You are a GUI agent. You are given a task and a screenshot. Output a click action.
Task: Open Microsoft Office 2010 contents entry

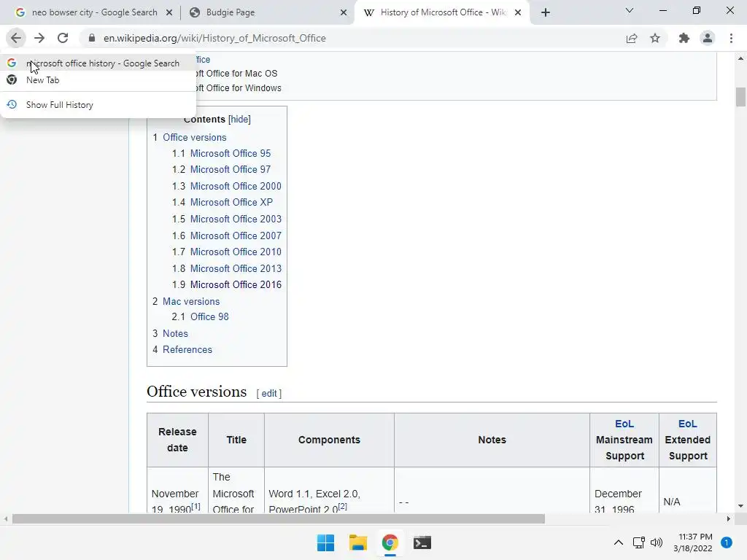coord(236,252)
